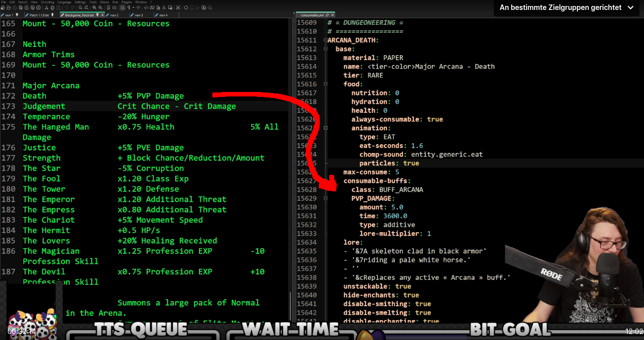This screenshot has height=340, width=644.
Task: Click '+5% Movement Speed' on line 184
Action: 160,220
